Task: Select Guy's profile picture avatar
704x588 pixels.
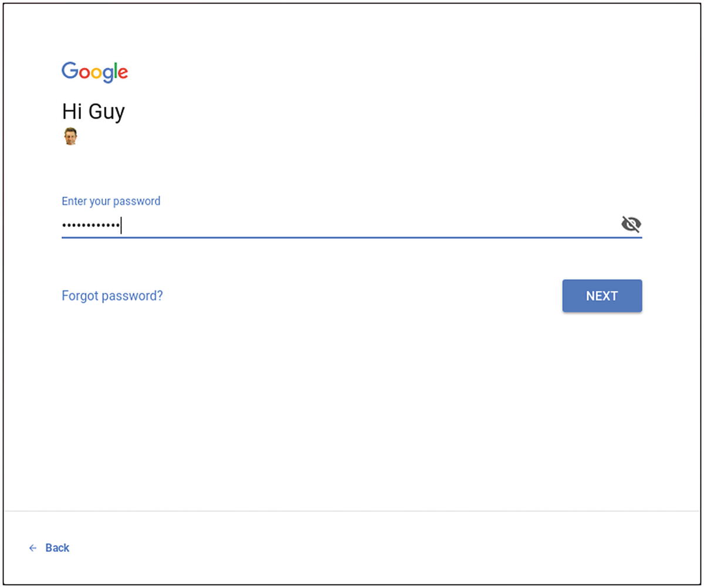Action: pyautogui.click(x=70, y=136)
